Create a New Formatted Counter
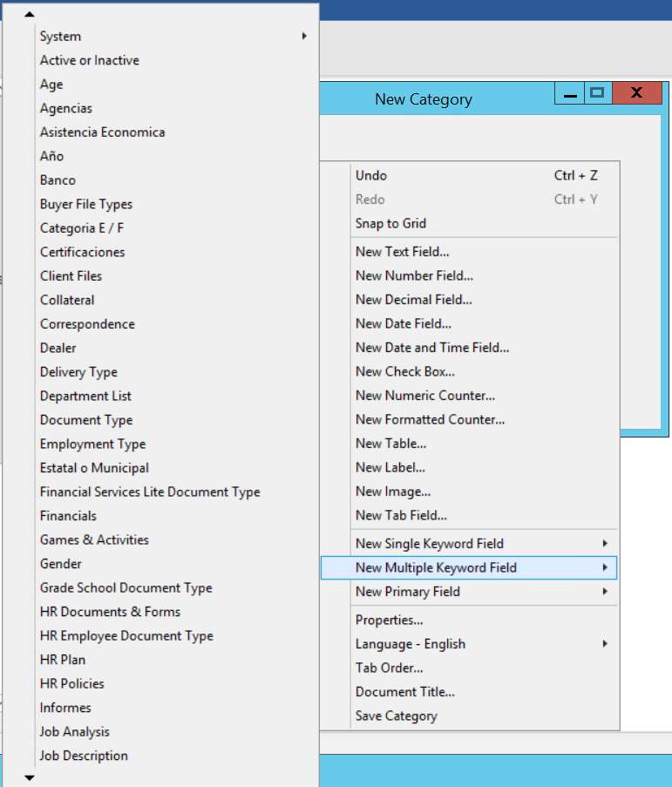 (469, 419)
